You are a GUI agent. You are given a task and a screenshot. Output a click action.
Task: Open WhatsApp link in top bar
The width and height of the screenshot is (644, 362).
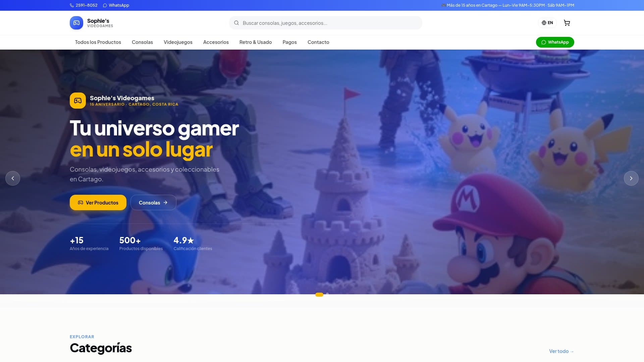pos(116,5)
